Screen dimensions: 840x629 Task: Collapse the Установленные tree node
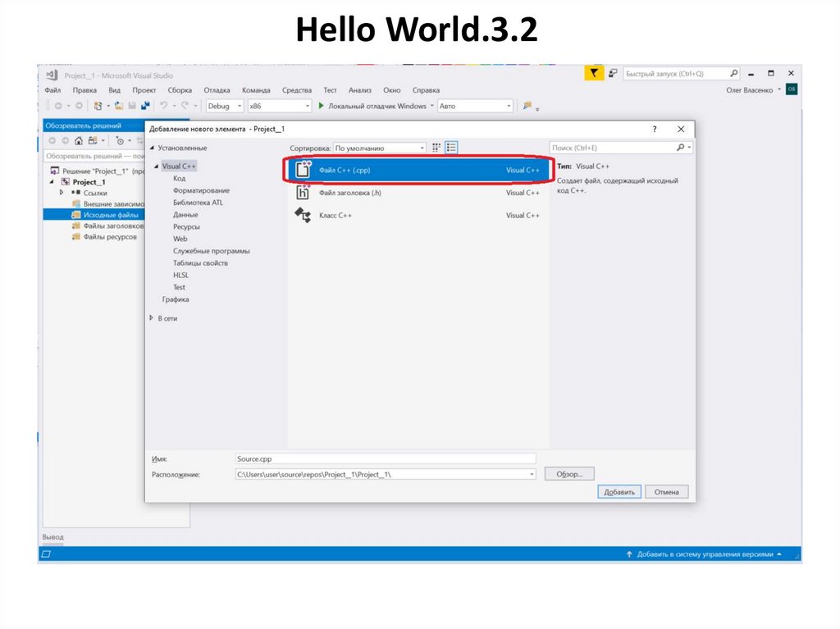click(152, 148)
